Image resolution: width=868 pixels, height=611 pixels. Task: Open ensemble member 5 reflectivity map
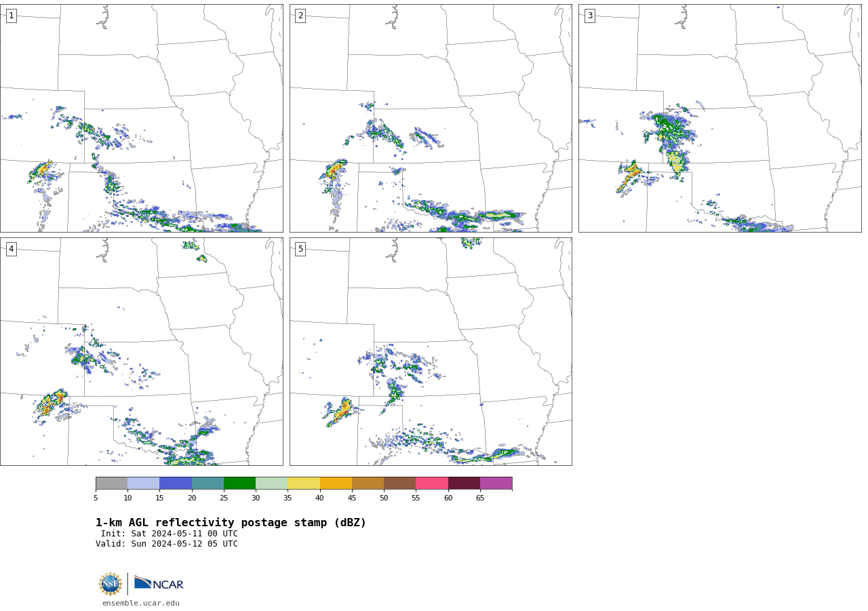click(x=431, y=351)
